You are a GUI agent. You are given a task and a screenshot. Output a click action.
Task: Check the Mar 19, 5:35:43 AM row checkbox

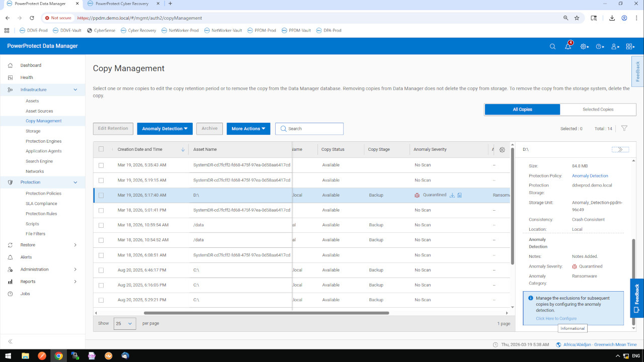[101, 165]
